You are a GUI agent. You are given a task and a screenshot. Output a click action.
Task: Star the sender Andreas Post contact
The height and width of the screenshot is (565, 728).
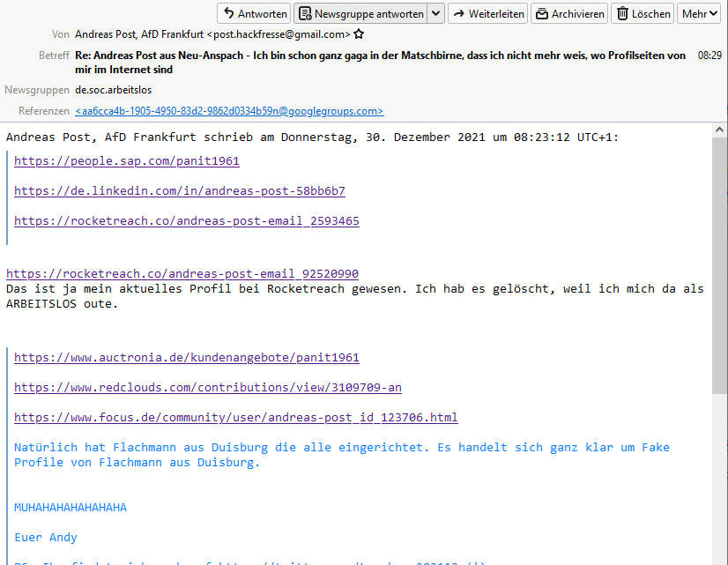click(359, 33)
